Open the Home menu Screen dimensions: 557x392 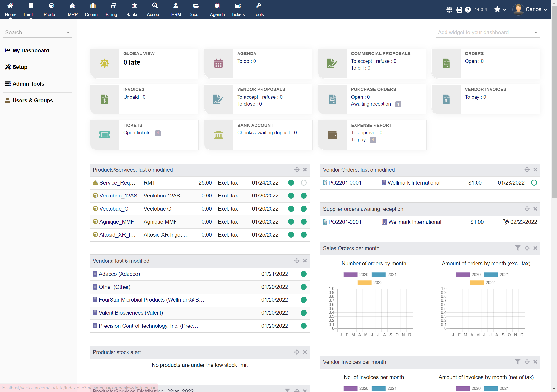point(10,9)
